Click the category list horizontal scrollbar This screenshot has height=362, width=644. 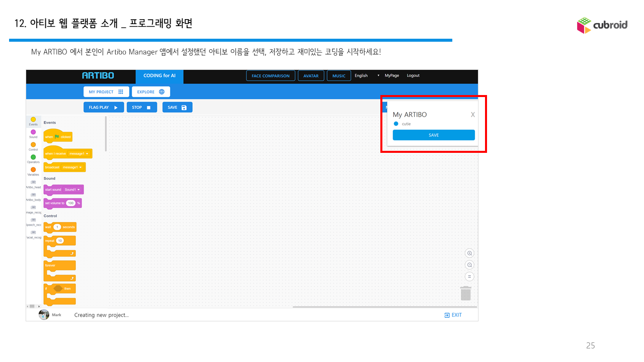pos(32,306)
